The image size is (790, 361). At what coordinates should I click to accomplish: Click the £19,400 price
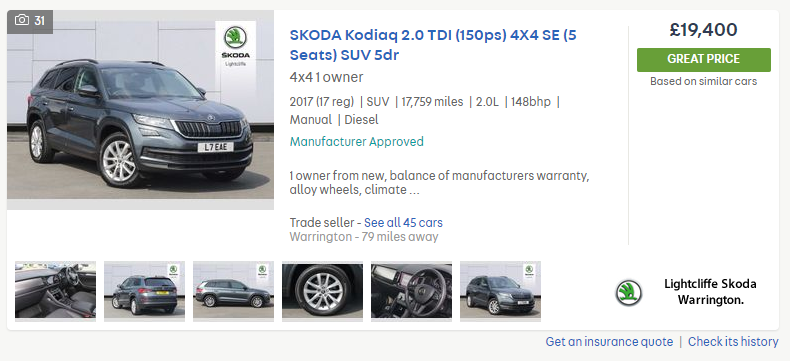[x=703, y=30]
